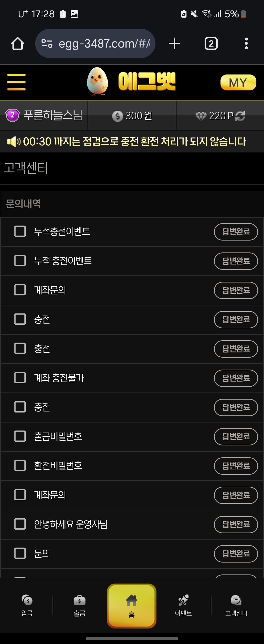The width and height of the screenshot is (264, 644).
Task: Open the MY account button
Action: [238, 82]
